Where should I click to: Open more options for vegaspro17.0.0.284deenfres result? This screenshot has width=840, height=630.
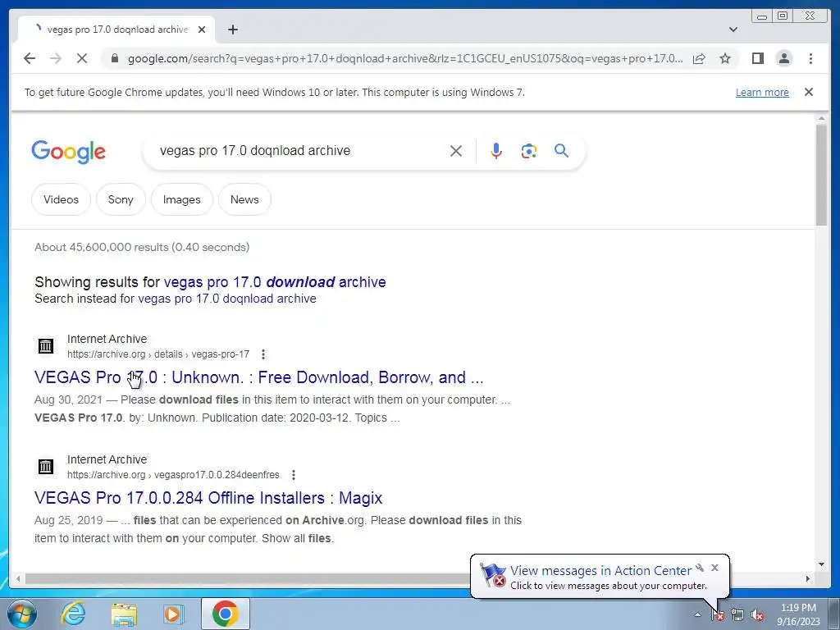point(293,475)
